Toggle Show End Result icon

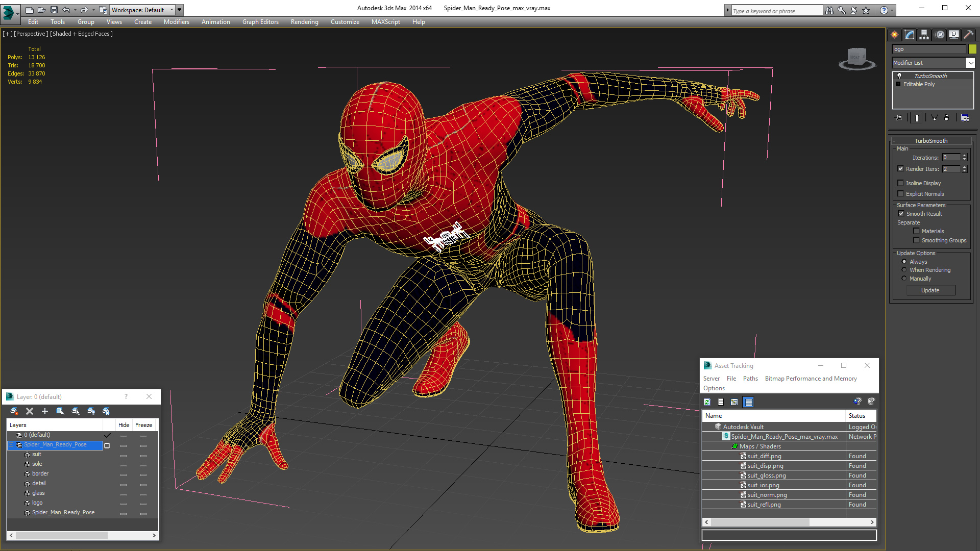coord(917,117)
